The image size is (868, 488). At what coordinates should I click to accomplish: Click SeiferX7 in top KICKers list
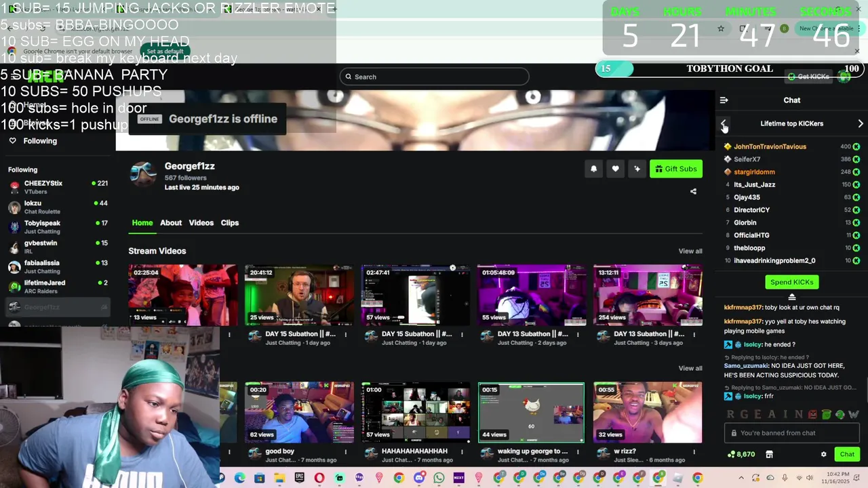[x=747, y=159]
